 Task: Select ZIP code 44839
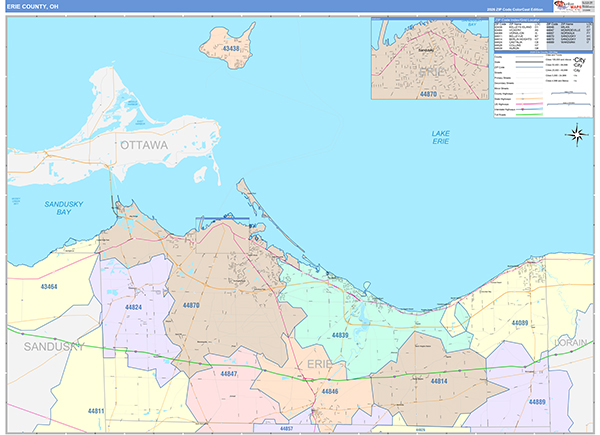[x=340, y=335]
